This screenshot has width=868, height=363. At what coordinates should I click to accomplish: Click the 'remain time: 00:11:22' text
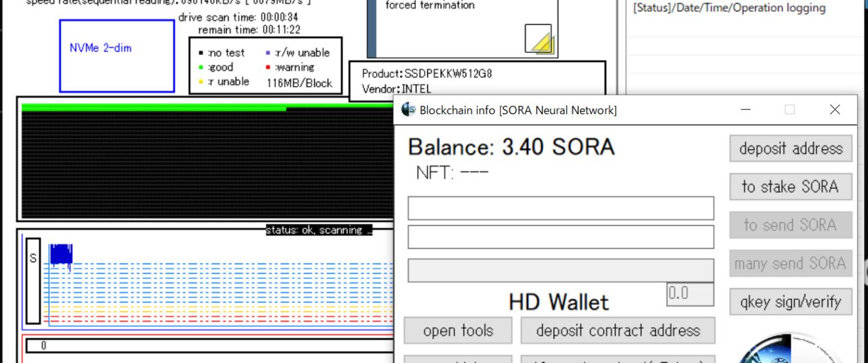(249, 30)
